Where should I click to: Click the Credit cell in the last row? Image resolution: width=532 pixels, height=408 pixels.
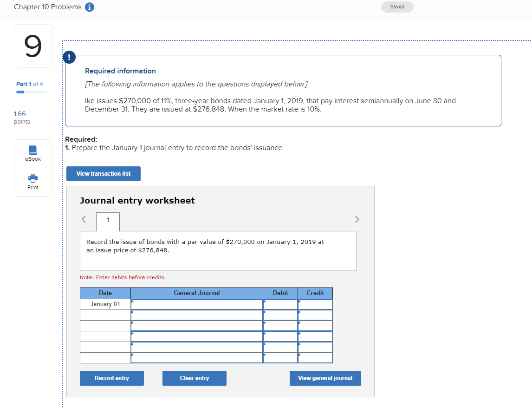315,358
